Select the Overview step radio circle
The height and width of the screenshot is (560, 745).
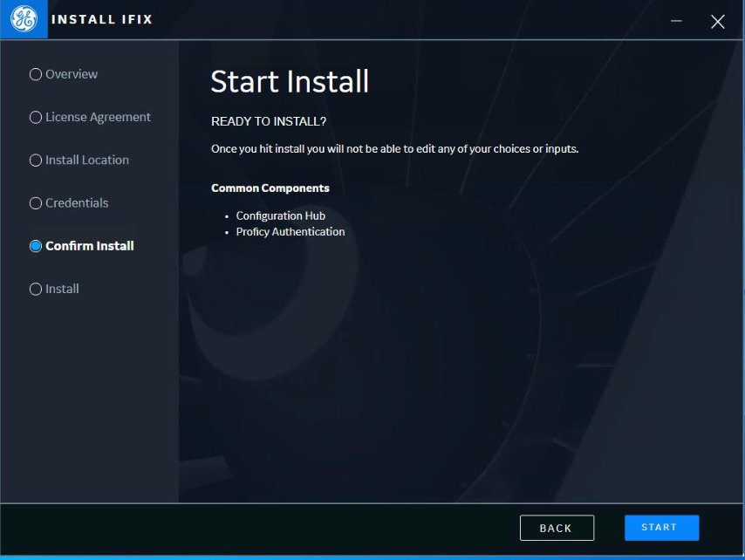[x=36, y=74]
